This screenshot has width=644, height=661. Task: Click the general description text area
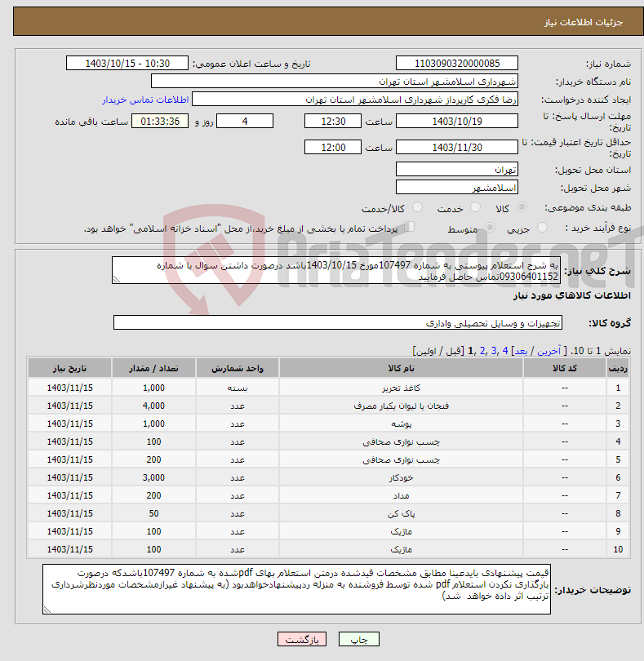(x=336, y=270)
